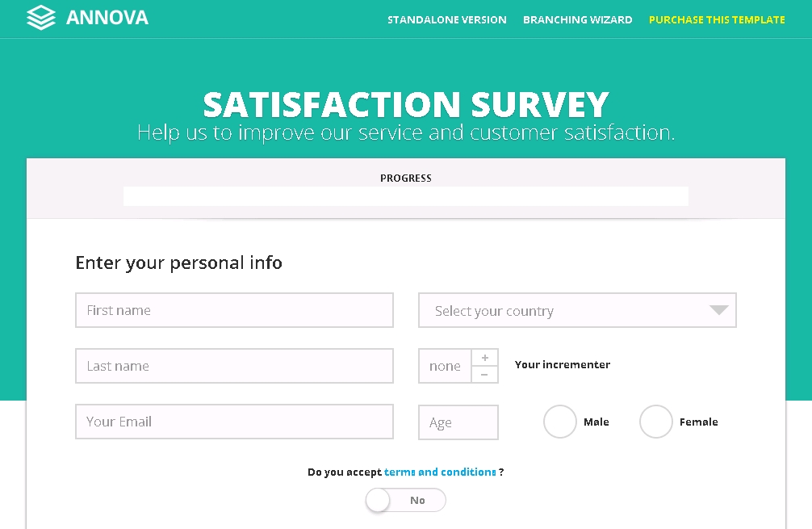Click the Satisfaction Survey heading
The image size is (812, 529).
405,105
